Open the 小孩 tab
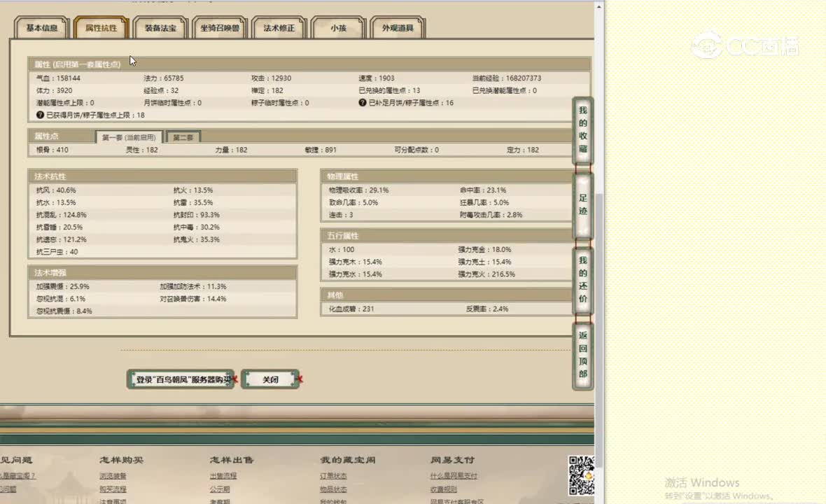Screen dimensions: 826x504 338,28
